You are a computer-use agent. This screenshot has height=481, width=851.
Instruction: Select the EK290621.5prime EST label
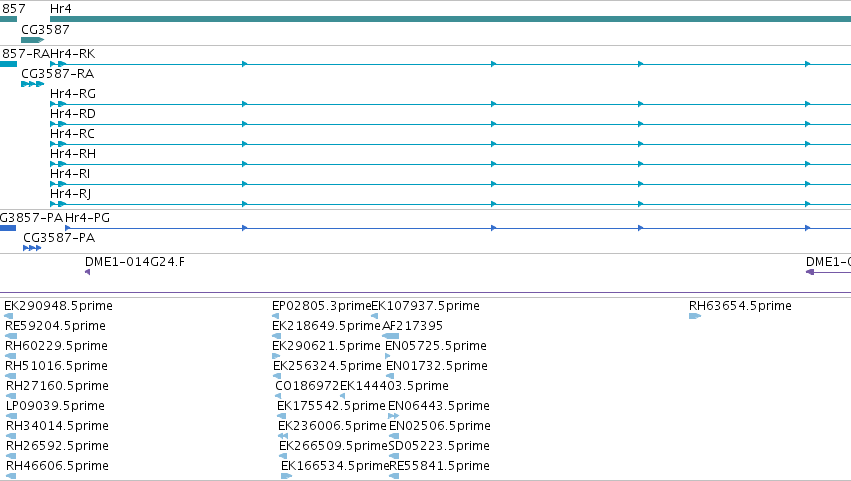click(326, 346)
